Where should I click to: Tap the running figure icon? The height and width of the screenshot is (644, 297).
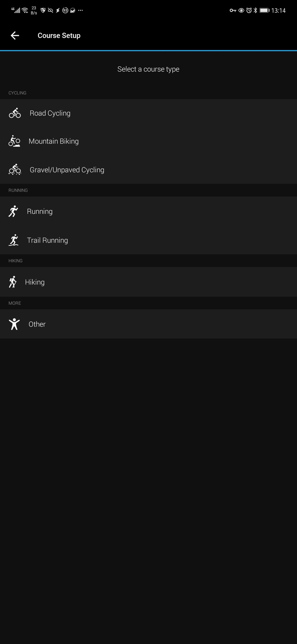click(x=13, y=211)
